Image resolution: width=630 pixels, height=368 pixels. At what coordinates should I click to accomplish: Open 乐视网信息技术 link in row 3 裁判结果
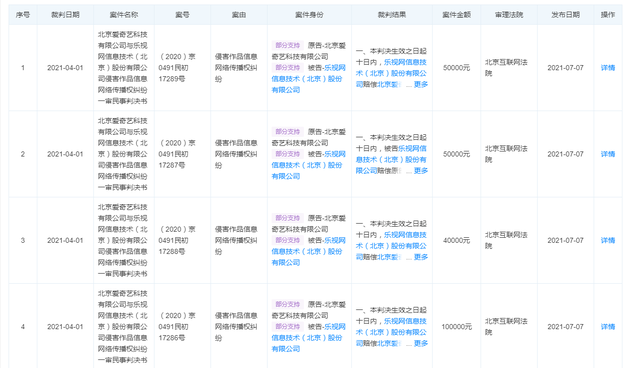pos(391,246)
